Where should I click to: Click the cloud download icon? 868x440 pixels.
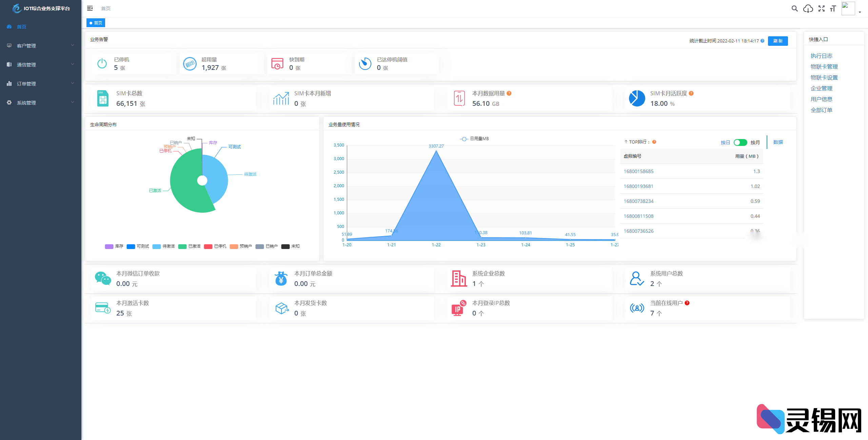[x=808, y=8]
